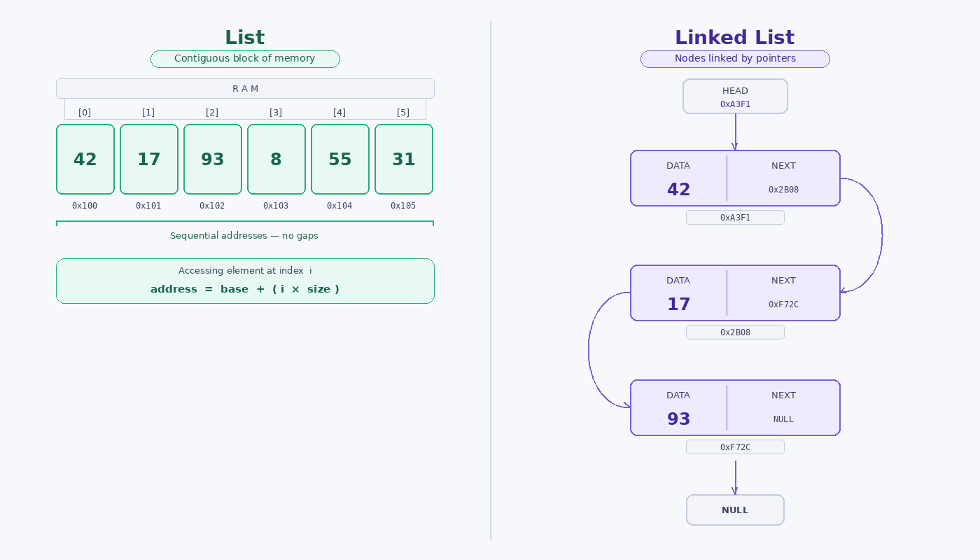Click the HEAD pointer box

735,97
